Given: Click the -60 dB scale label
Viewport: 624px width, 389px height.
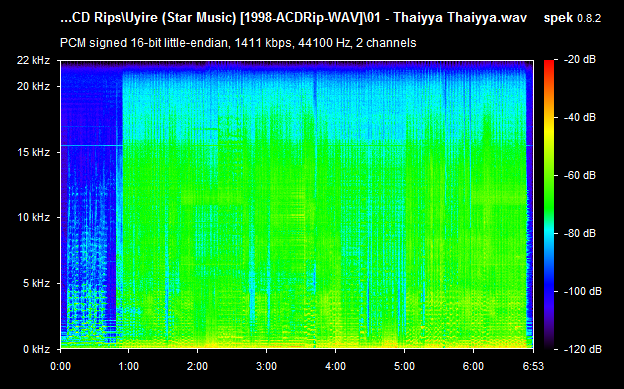Looking at the screenshot, I should point(580,176).
